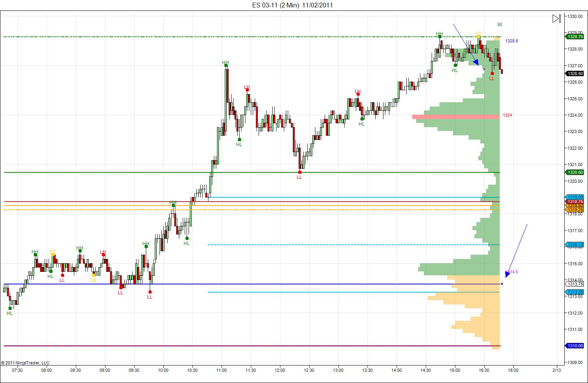Click the 09:30 time axis label
588x383 pixels.
134,370
